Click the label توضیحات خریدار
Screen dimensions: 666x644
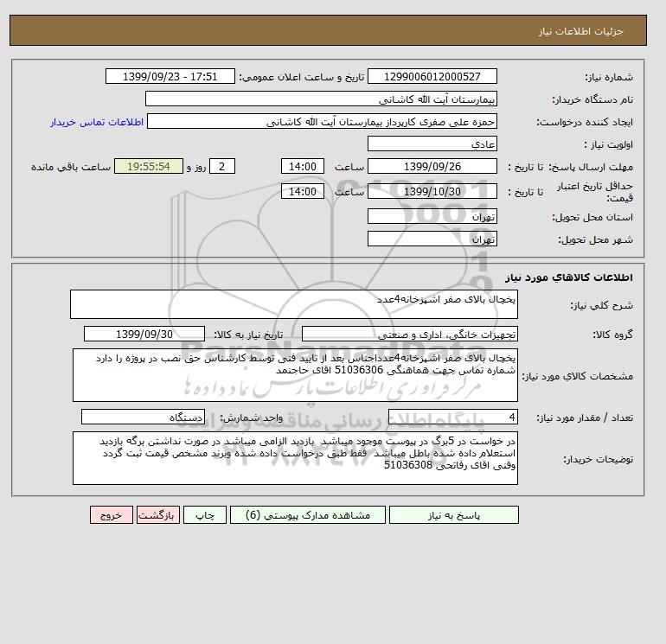(x=598, y=459)
